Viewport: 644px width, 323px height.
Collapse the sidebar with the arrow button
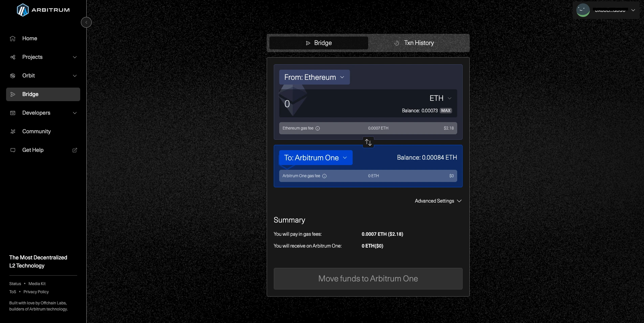[x=86, y=22]
